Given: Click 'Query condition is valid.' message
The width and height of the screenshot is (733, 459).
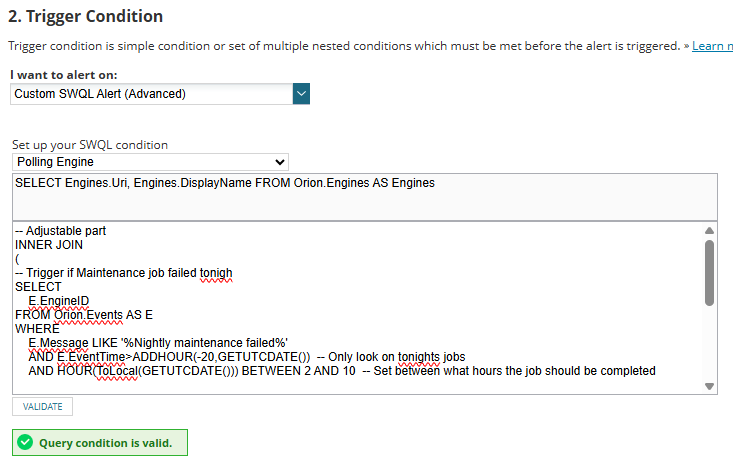Looking at the screenshot, I should 106,443.
